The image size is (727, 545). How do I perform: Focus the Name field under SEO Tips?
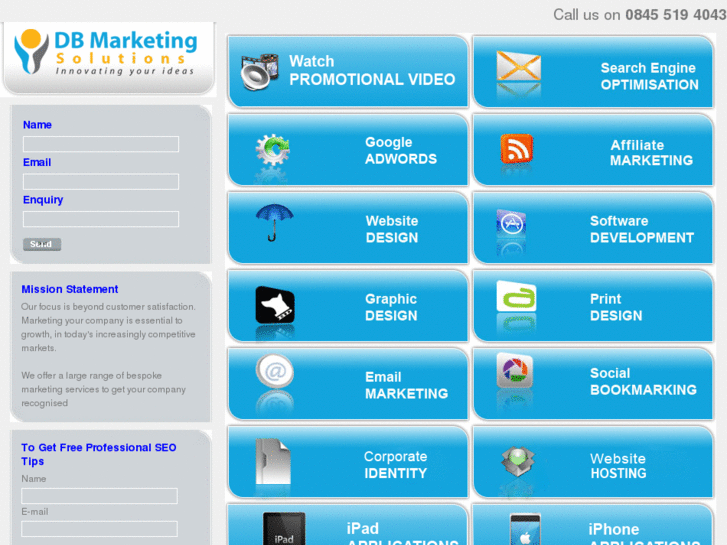tap(99, 496)
